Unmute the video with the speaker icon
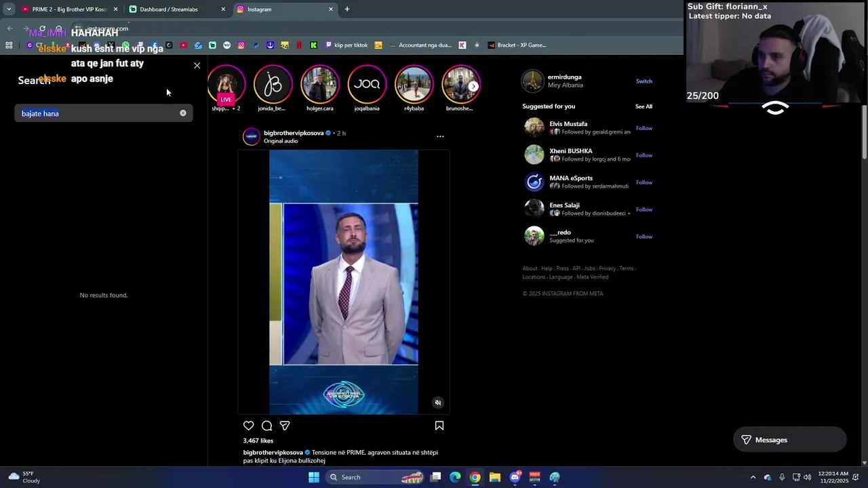This screenshot has height=488, width=868. [438, 403]
